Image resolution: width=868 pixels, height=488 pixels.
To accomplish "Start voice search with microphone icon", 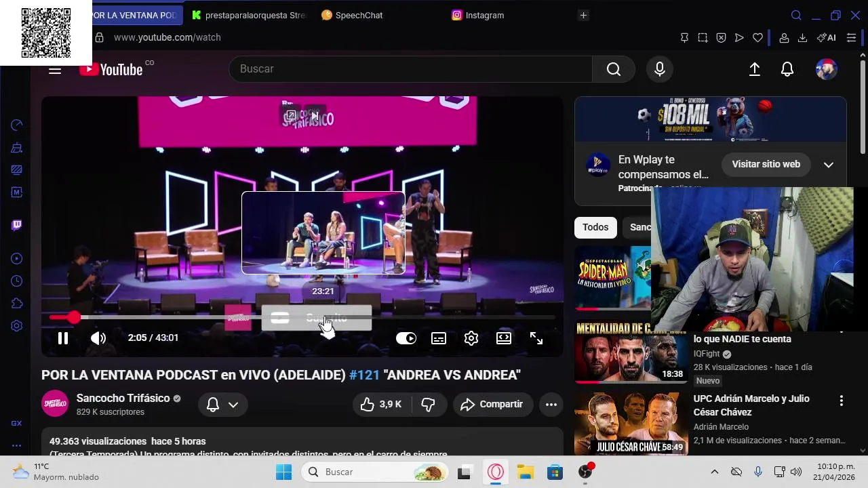I will 660,69.
